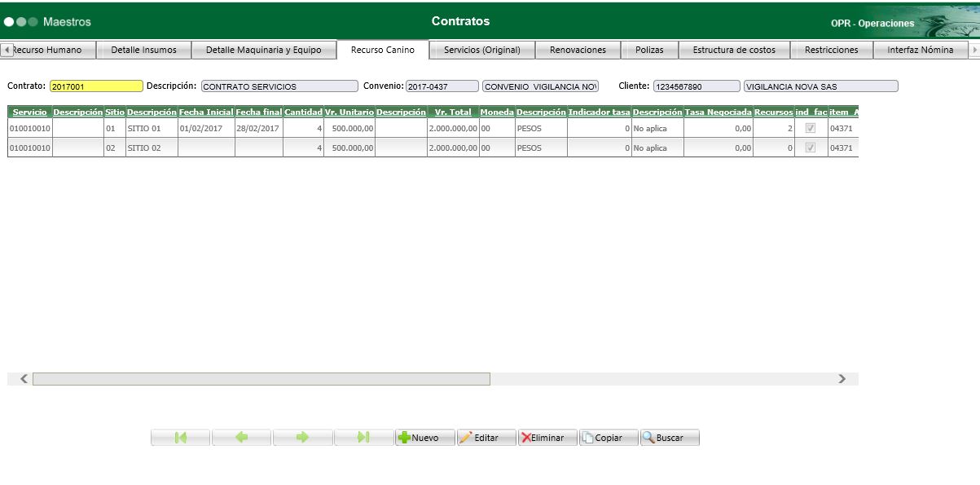Toggle ind_fac checkbox in SITIO 02 row
The width and height of the screenshot is (980, 485).
tap(810, 148)
